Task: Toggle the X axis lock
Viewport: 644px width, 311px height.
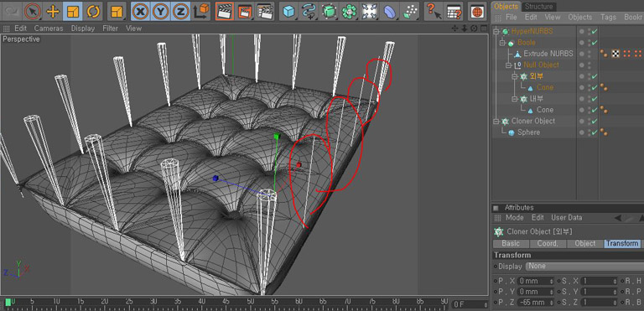Action: click(x=141, y=11)
